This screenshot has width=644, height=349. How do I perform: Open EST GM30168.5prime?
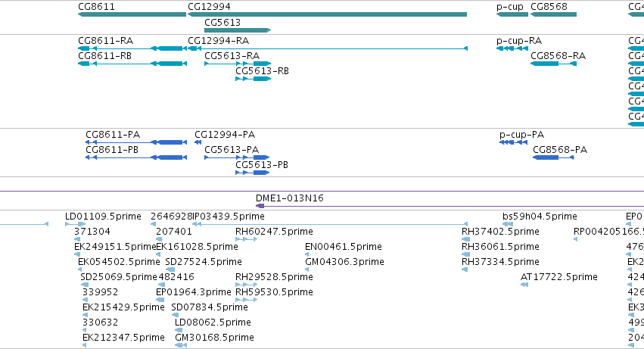click(x=214, y=338)
